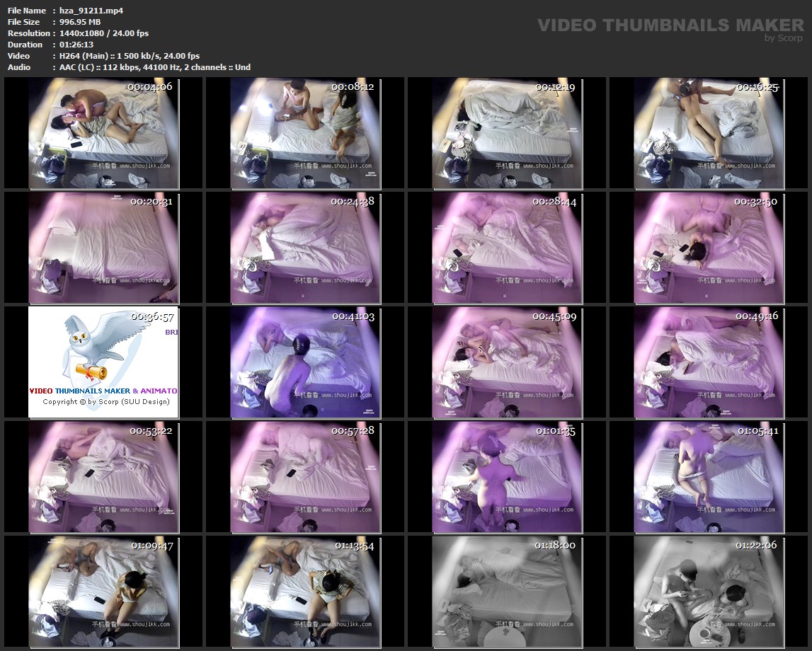Click the 'Copyright © by Scorp (SUU Design)' text

(x=106, y=402)
